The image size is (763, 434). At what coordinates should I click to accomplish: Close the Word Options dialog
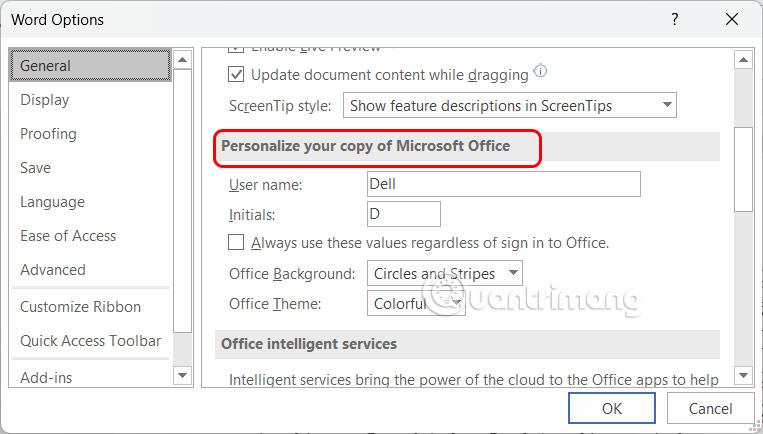click(731, 19)
